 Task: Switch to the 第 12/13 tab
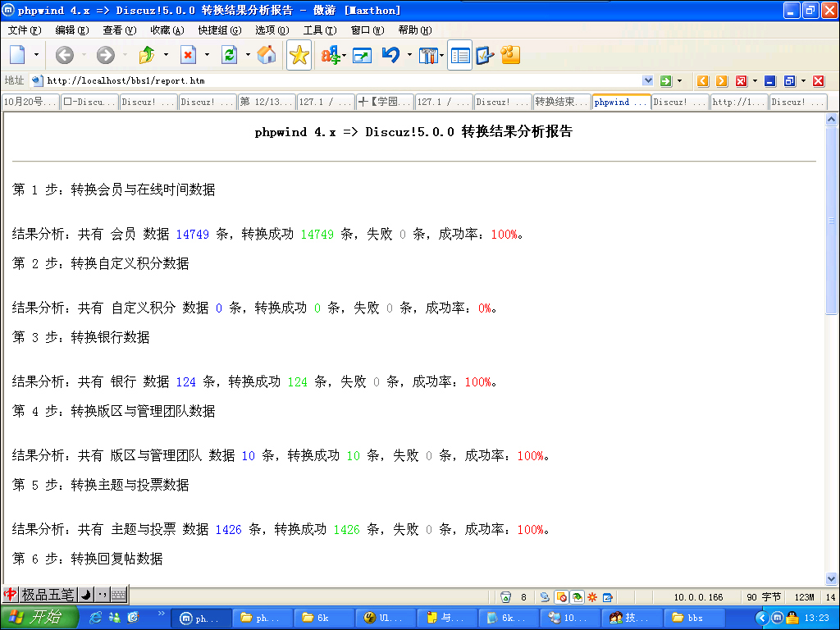tap(267, 102)
